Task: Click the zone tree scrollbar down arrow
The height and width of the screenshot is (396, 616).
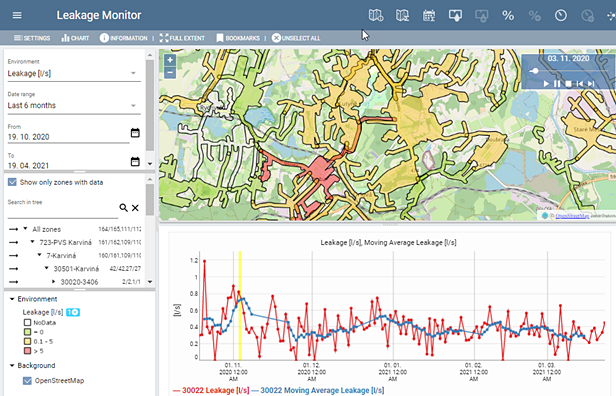Action: pos(150,282)
